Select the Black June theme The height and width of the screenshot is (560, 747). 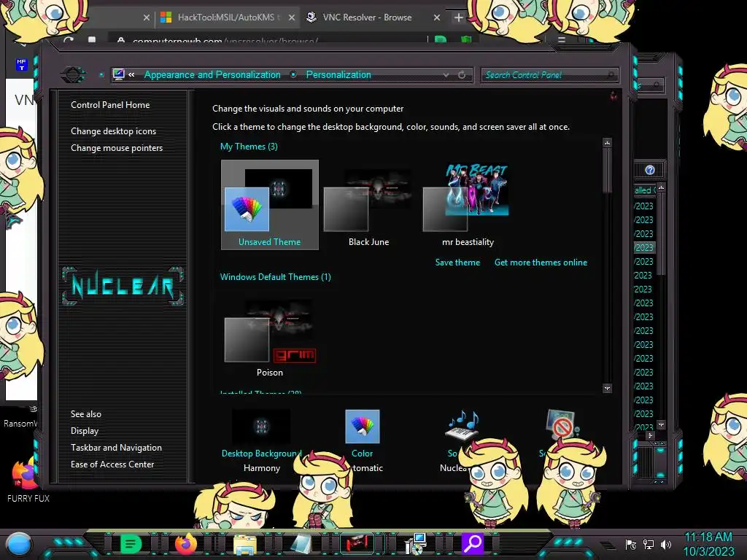pyautogui.click(x=368, y=206)
